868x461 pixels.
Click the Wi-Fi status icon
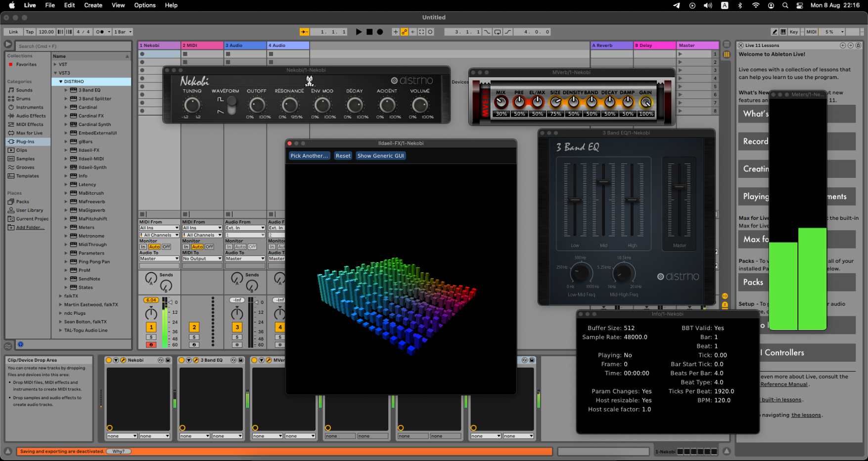tap(756, 5)
